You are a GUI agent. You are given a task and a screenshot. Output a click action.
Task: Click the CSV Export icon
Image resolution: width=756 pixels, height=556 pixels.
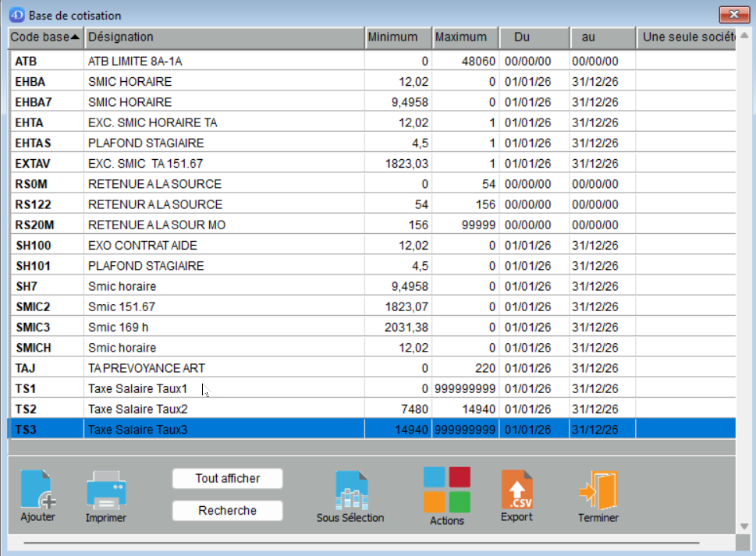click(516, 490)
